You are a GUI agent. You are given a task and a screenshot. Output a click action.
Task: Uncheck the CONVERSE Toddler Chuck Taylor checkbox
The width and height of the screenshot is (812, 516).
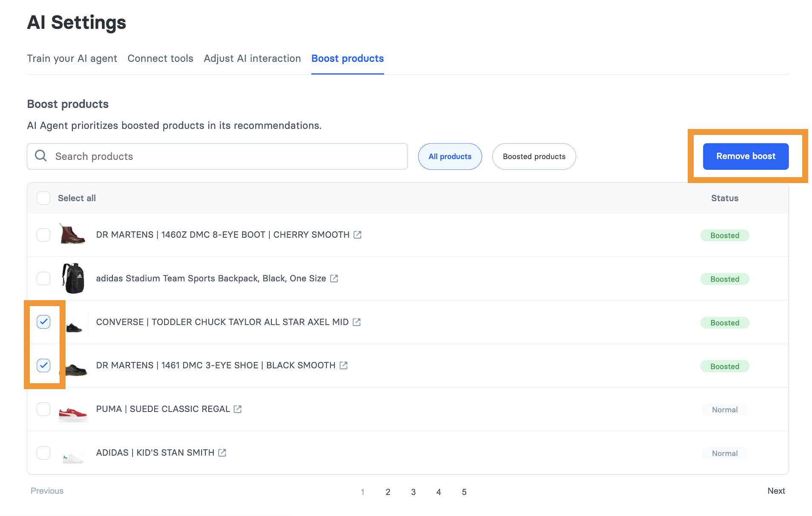[43, 322]
